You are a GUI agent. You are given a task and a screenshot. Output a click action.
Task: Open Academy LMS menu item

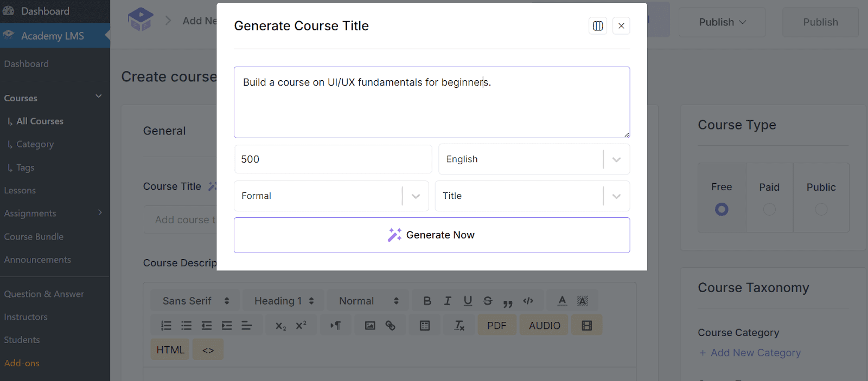(x=55, y=36)
